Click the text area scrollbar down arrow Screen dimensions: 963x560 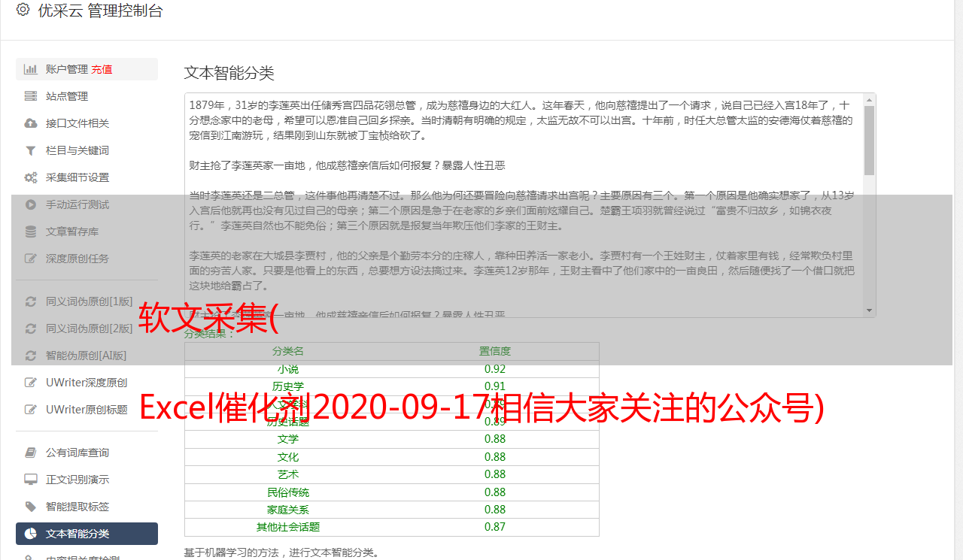[x=870, y=310]
